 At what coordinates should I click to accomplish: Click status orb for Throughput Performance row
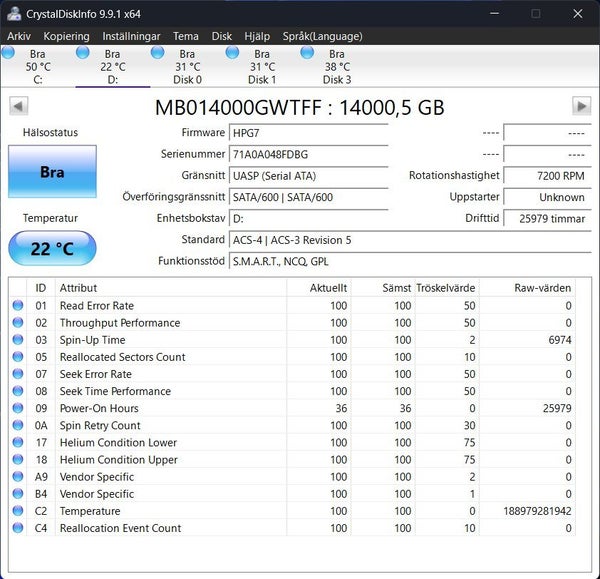pos(18,323)
